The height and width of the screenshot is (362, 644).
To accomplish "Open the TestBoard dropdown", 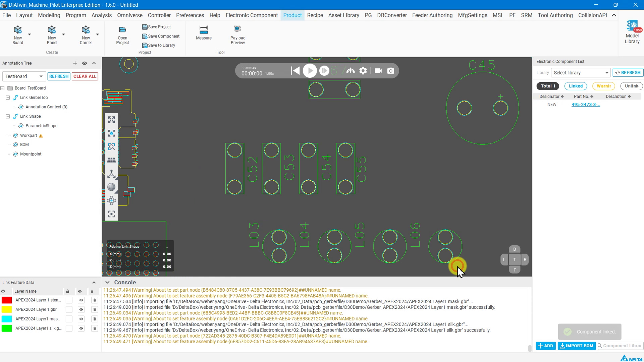I will point(24,76).
